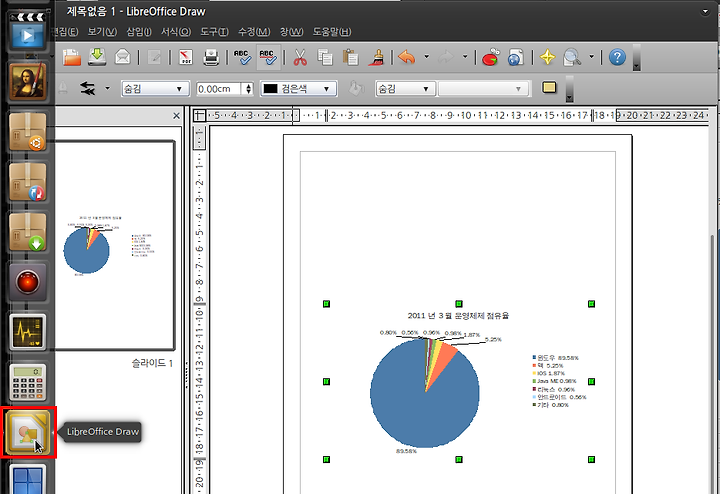Select the slide 1 thumbnail
The image size is (720, 494).
115,246
